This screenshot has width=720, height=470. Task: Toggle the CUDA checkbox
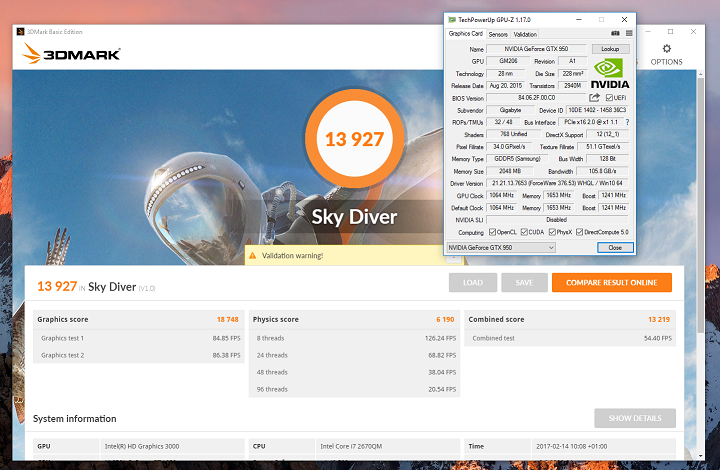click(x=524, y=232)
